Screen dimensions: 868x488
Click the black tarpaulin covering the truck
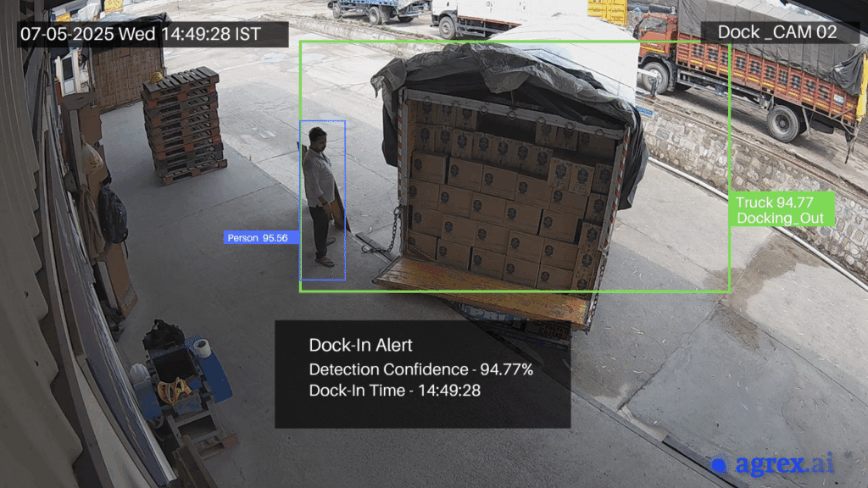pos(492,72)
